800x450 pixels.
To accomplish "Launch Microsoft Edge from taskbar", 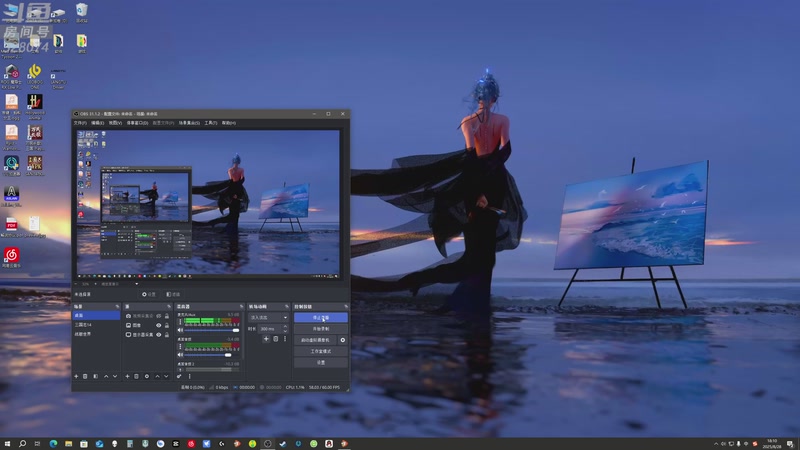I will point(53,444).
